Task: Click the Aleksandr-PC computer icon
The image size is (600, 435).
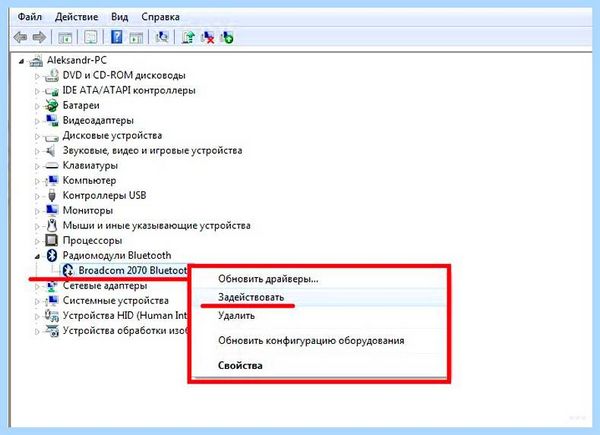Action: (x=36, y=60)
